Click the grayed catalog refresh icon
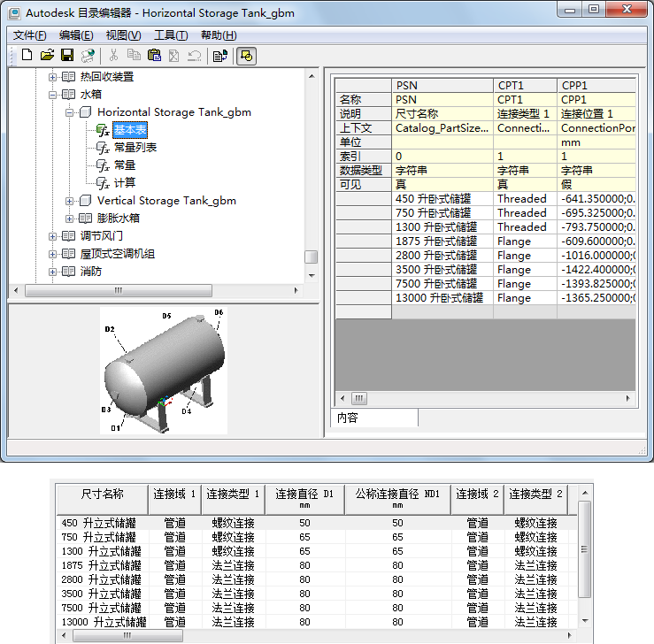The image size is (654, 644). [x=88, y=56]
